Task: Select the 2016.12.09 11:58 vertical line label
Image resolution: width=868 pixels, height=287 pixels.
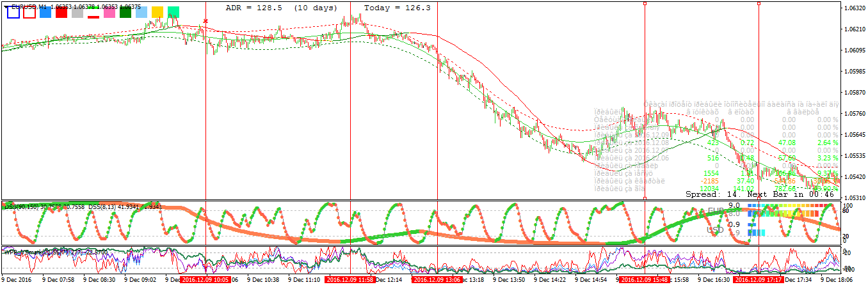Action: coord(349,280)
